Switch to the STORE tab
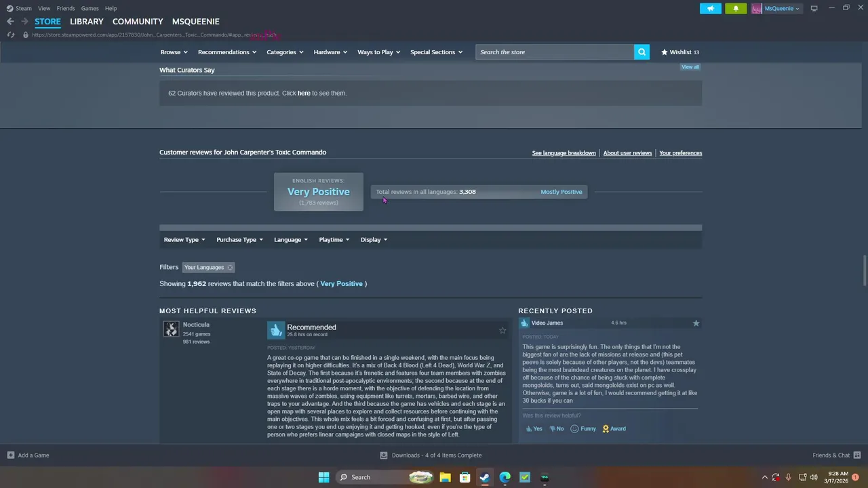The width and height of the screenshot is (868, 488). (47, 22)
